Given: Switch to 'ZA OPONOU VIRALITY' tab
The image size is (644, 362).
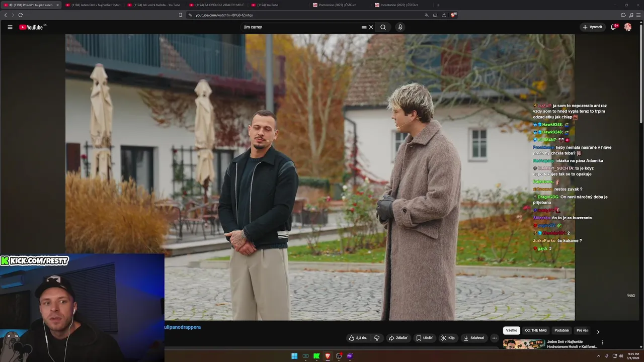Looking at the screenshot, I should [216, 5].
